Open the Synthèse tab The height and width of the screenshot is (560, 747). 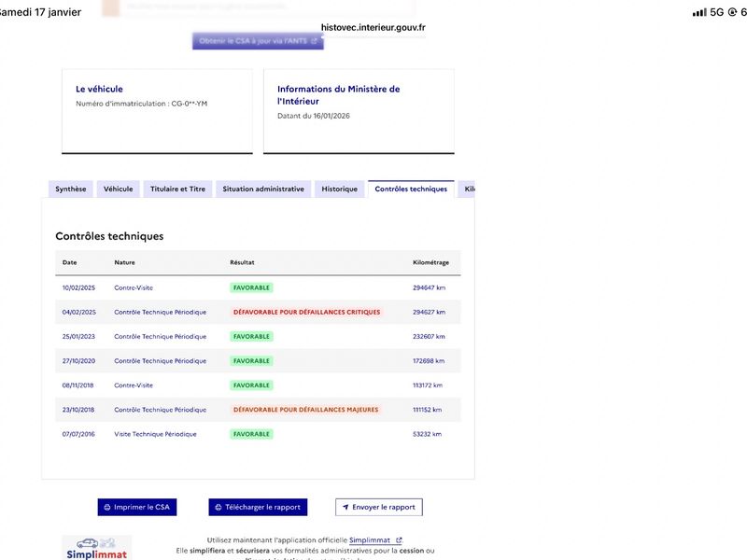(x=70, y=189)
